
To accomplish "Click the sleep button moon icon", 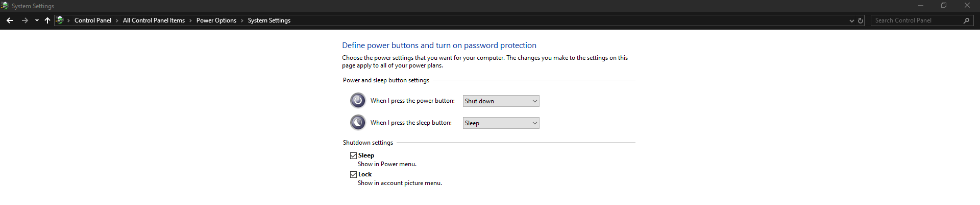I will click(x=358, y=123).
